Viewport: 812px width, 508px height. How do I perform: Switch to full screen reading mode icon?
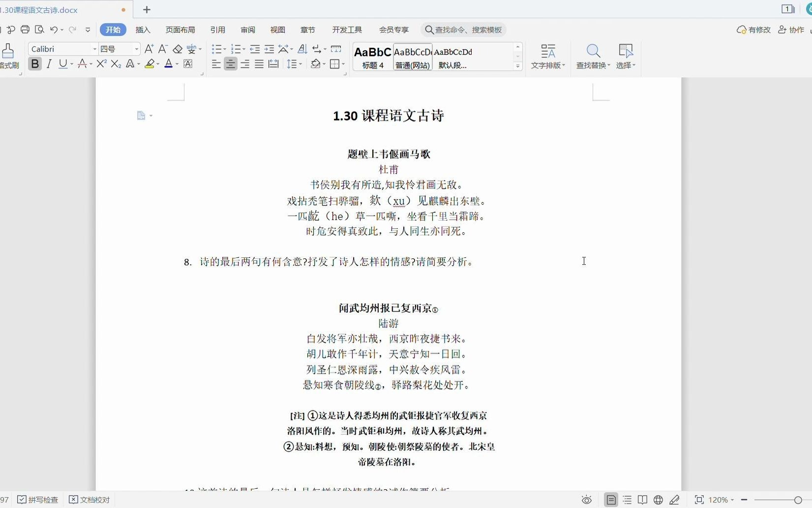tap(643, 500)
